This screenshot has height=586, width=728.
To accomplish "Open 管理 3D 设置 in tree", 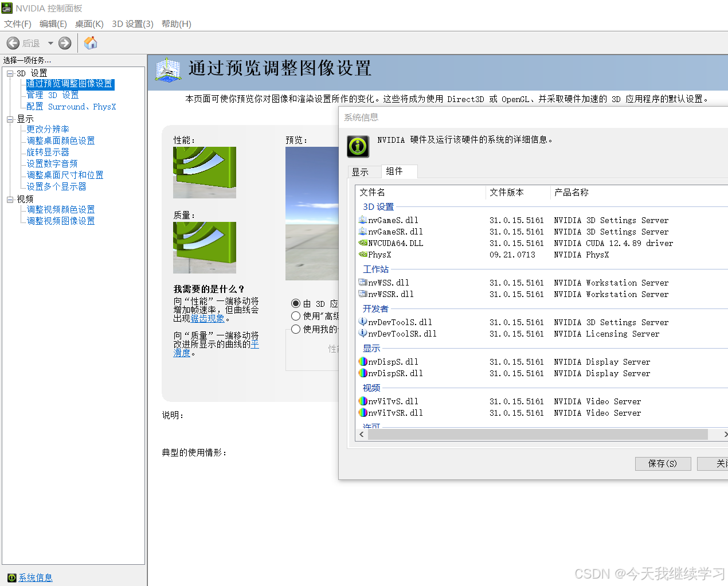I will click(53, 95).
